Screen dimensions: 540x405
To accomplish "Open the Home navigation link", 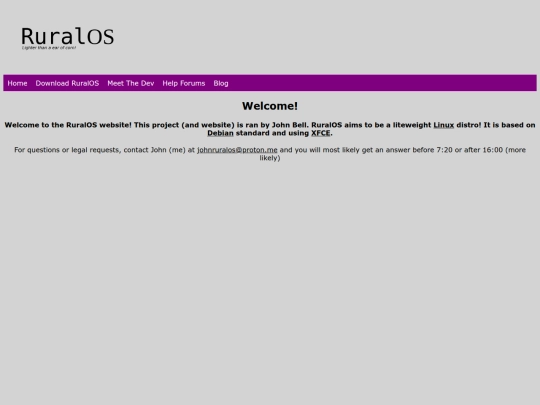I will (x=17, y=83).
